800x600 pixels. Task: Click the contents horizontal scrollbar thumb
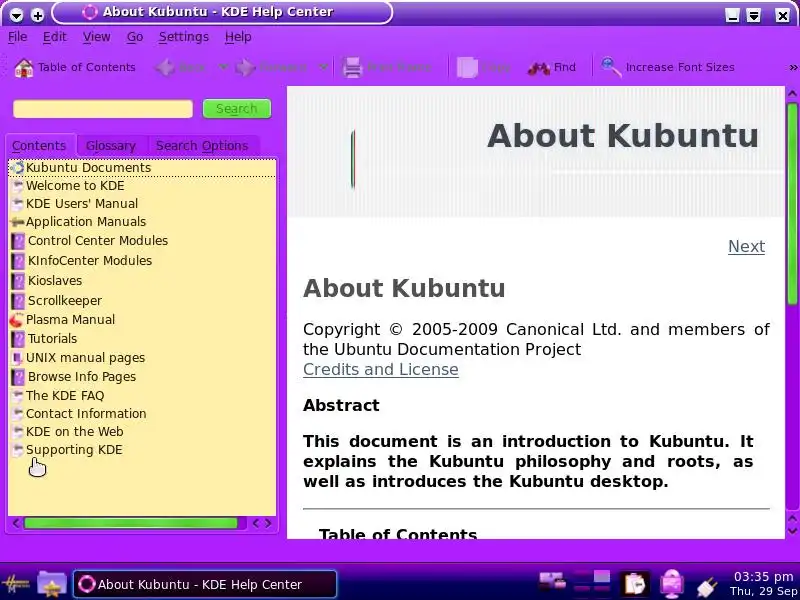click(131, 523)
